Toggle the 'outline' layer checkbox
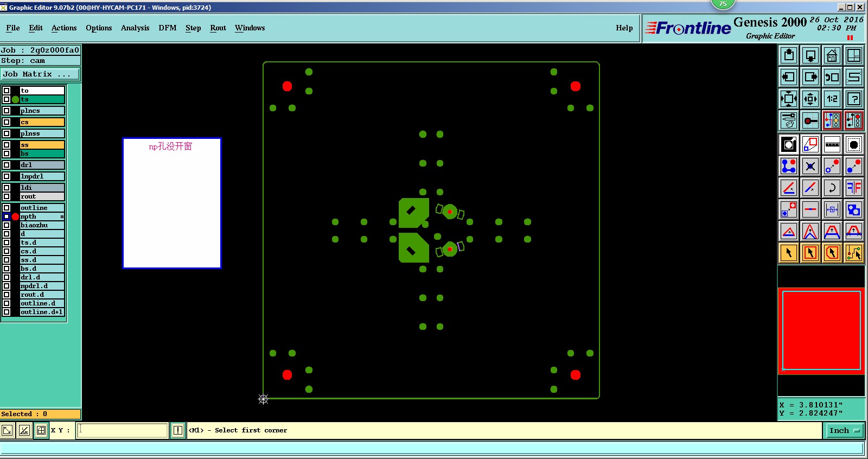The image size is (868, 459). click(7, 208)
